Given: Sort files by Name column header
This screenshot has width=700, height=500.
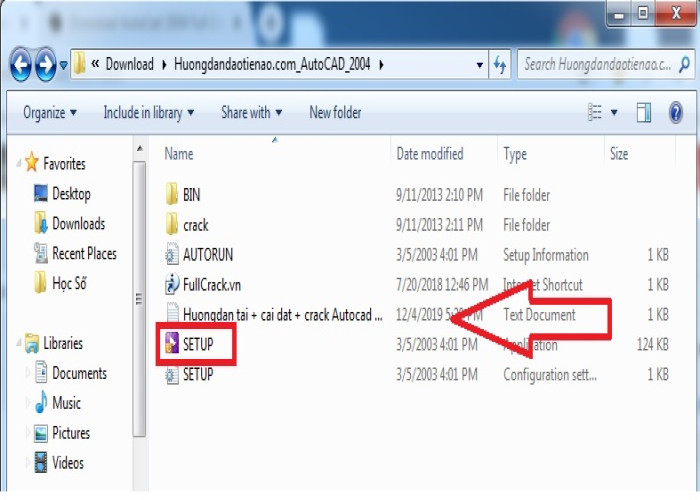Looking at the screenshot, I should click(178, 154).
